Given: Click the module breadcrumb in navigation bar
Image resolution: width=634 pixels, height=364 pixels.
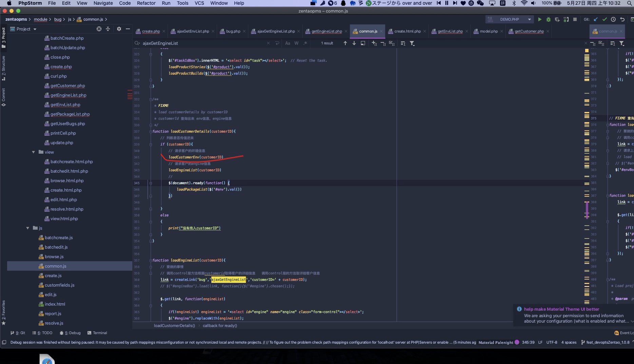Looking at the screenshot, I should point(40,19).
